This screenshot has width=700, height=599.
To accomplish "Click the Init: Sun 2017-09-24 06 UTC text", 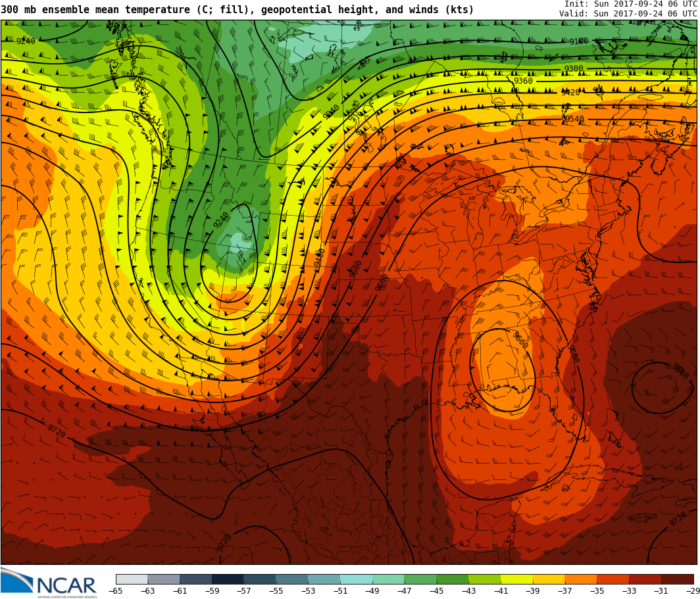I will tap(631, 3).
